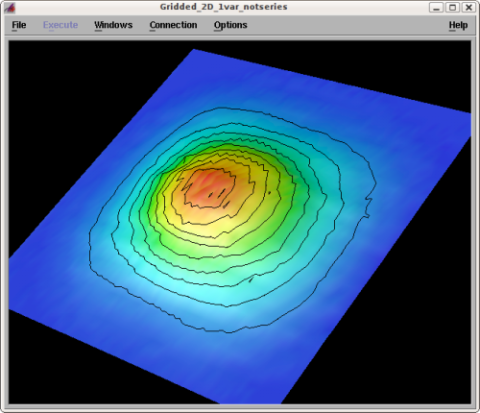
Task: Open the Windows menu
Action: click(113, 25)
